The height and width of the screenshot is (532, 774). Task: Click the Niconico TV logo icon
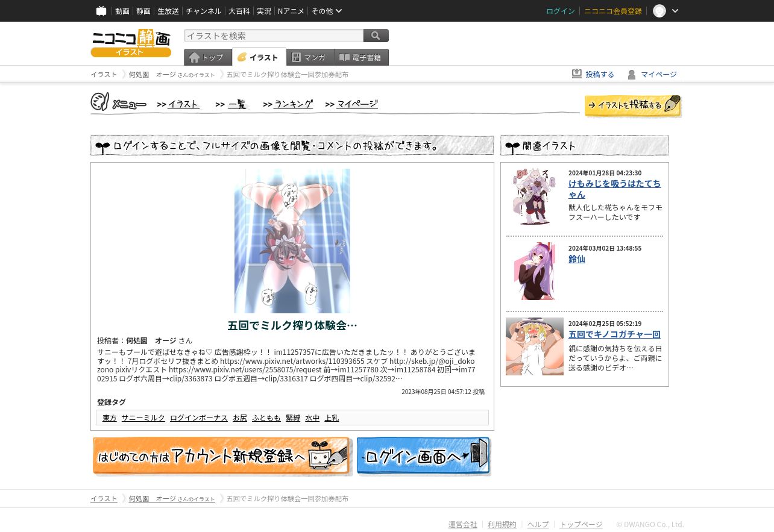click(101, 11)
